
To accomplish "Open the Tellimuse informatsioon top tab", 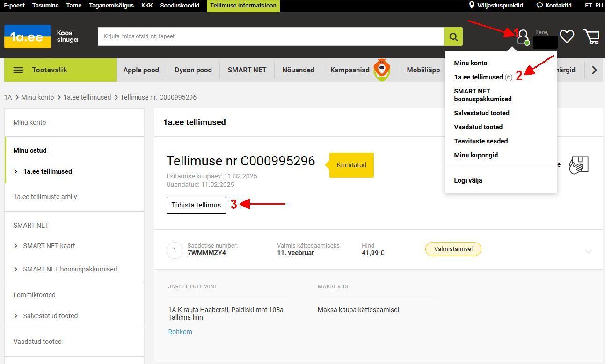I will [243, 6].
